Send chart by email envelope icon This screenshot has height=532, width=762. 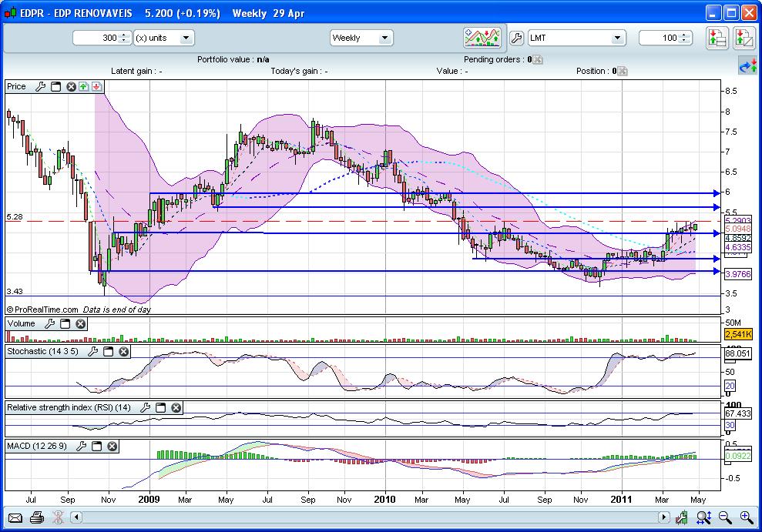15,518
